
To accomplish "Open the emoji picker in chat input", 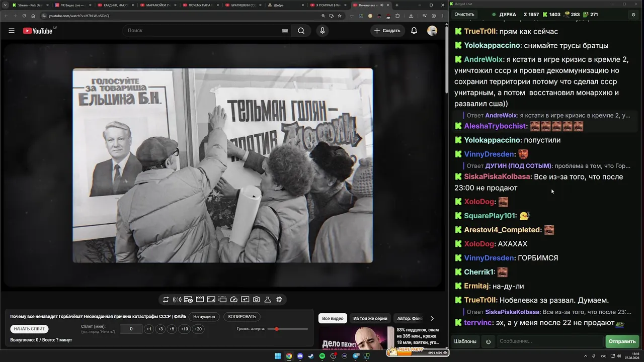I will [488, 341].
